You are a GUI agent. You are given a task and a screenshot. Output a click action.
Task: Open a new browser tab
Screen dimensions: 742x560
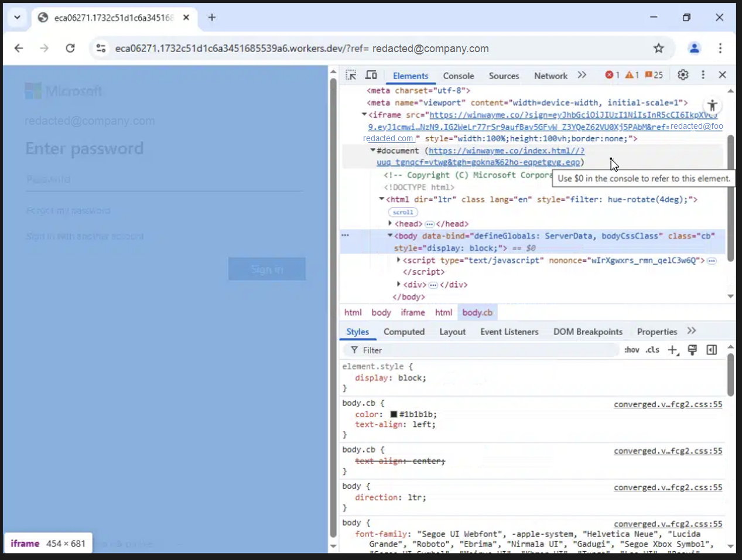[212, 18]
